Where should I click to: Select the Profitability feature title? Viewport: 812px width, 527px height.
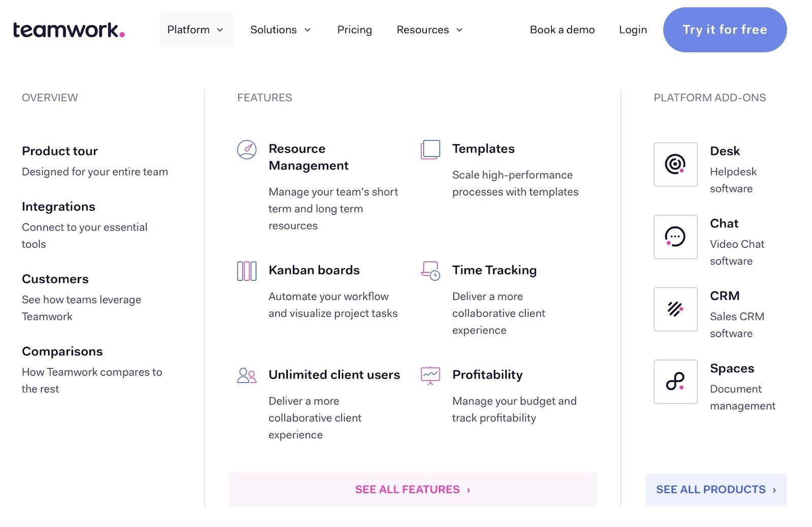[487, 375]
